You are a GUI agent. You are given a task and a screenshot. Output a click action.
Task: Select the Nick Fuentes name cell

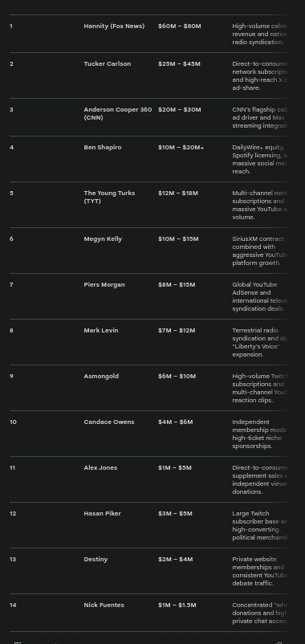click(x=104, y=605)
